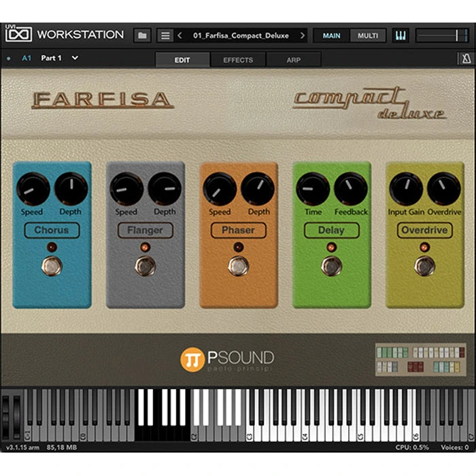Select the MAIN view tab
The image size is (476, 476).
pyautogui.click(x=332, y=35)
